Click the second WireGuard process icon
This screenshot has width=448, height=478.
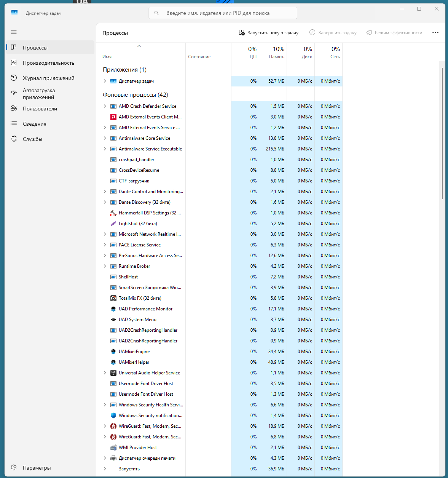113,437
